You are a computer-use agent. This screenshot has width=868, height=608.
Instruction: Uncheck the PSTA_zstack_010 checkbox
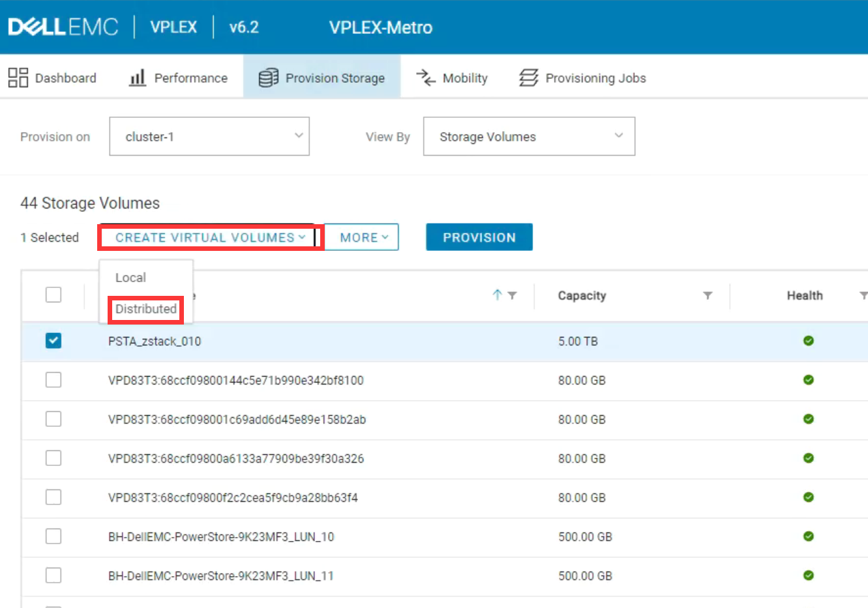(x=53, y=341)
